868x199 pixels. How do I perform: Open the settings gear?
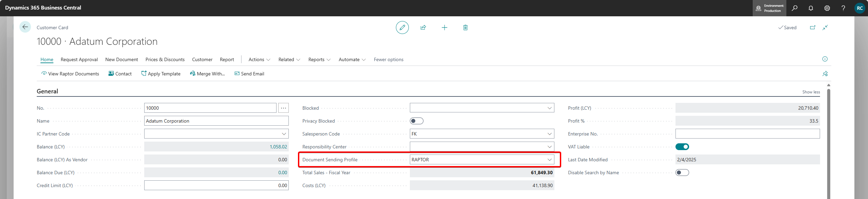pyautogui.click(x=827, y=8)
